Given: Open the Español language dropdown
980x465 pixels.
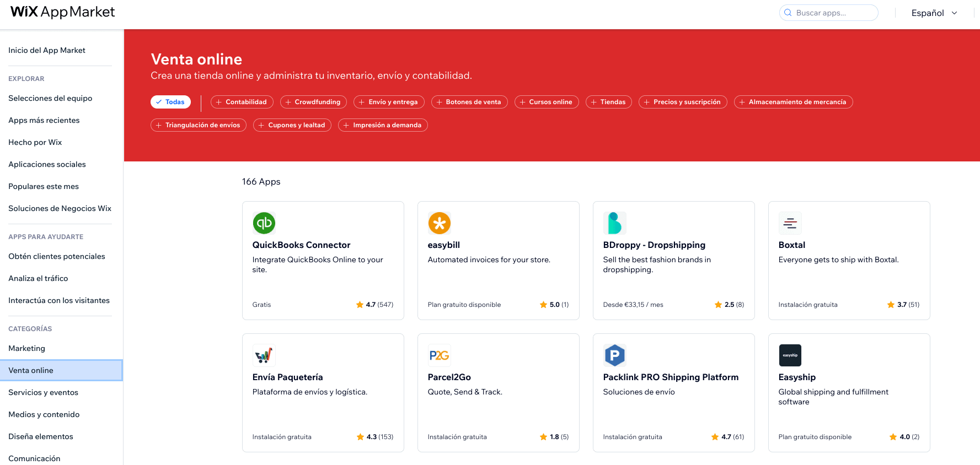Looking at the screenshot, I should click(x=934, y=13).
